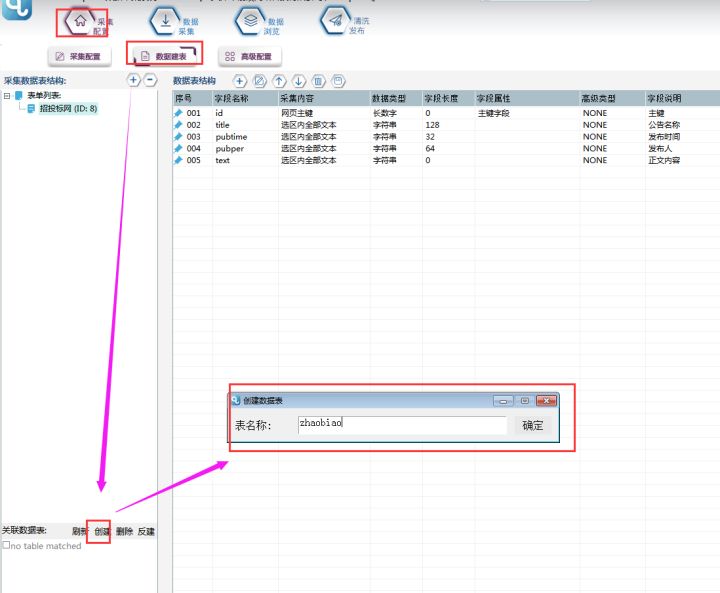Click the 网页主键 cell in row 001
The width and height of the screenshot is (720, 593).
pyautogui.click(x=297, y=113)
